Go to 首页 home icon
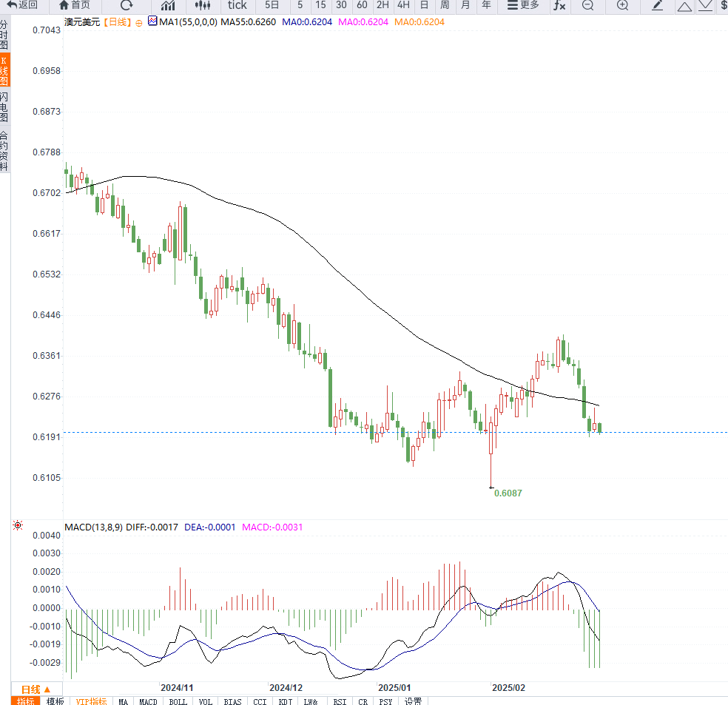Image resolution: width=728 pixels, height=705 pixels. 75,5
